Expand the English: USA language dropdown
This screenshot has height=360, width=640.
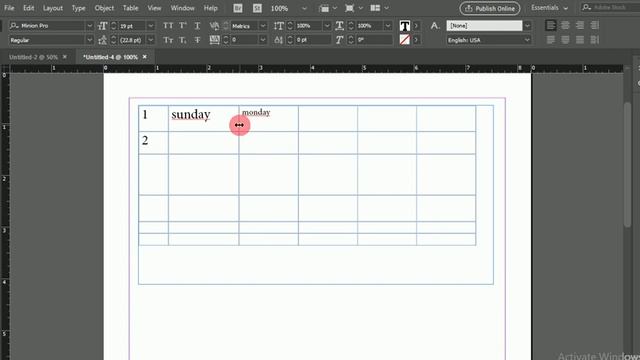pos(527,40)
